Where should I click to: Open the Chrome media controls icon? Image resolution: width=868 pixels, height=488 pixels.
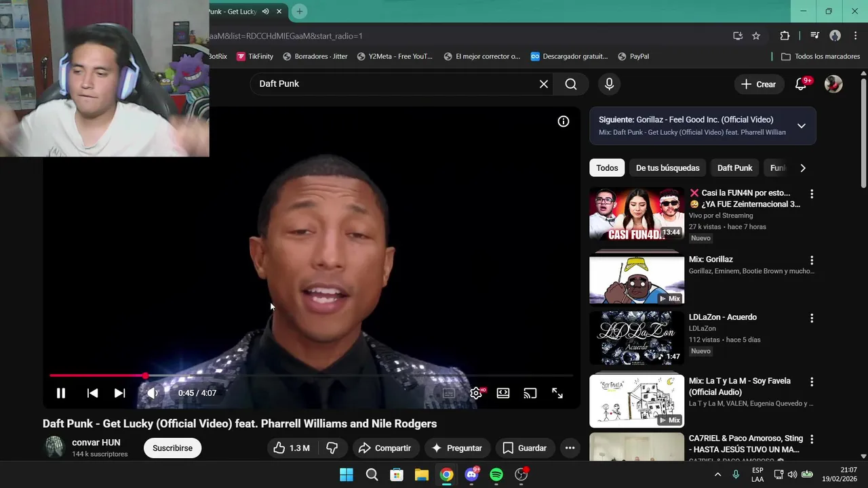point(815,36)
